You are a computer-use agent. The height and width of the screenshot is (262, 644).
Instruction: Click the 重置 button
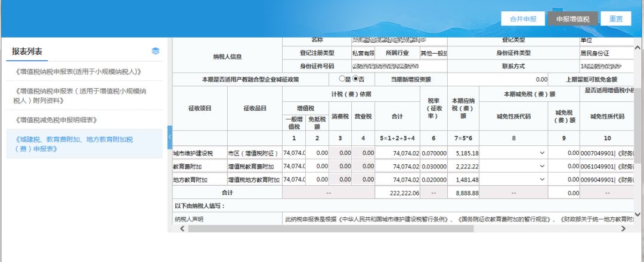pyautogui.click(x=616, y=18)
